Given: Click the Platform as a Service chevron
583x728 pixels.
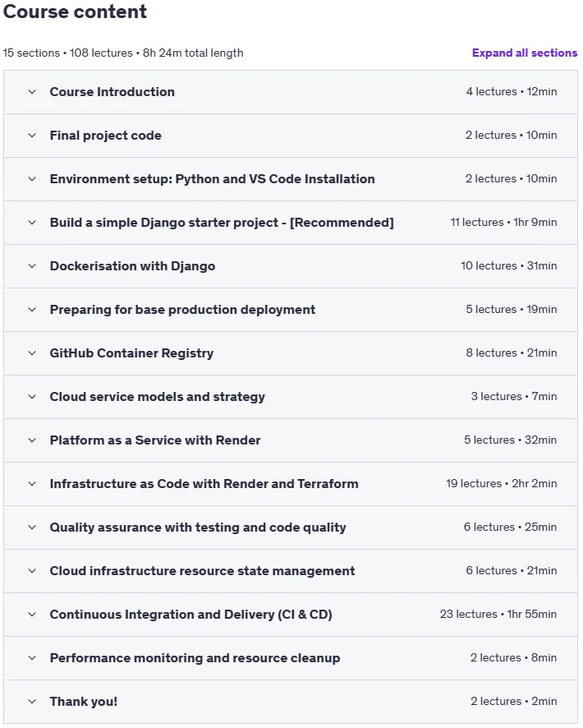Looking at the screenshot, I should 32,440.
